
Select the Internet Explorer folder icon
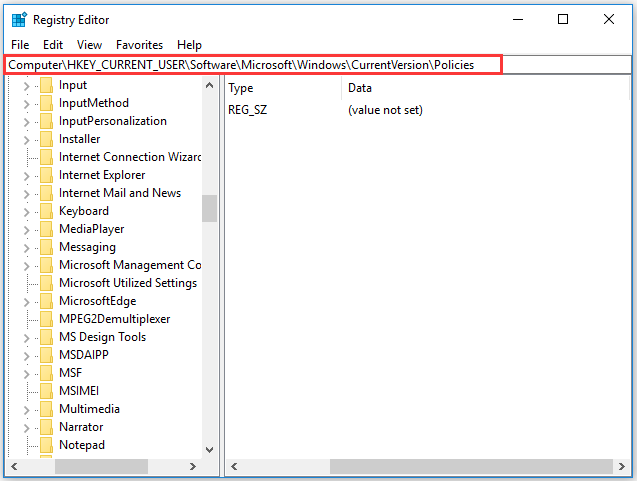(x=46, y=175)
